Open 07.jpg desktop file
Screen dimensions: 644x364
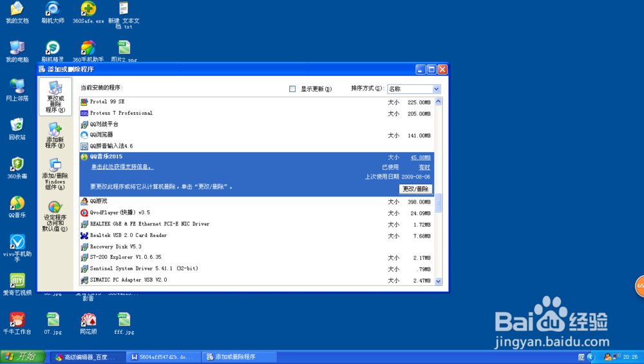pos(53,323)
